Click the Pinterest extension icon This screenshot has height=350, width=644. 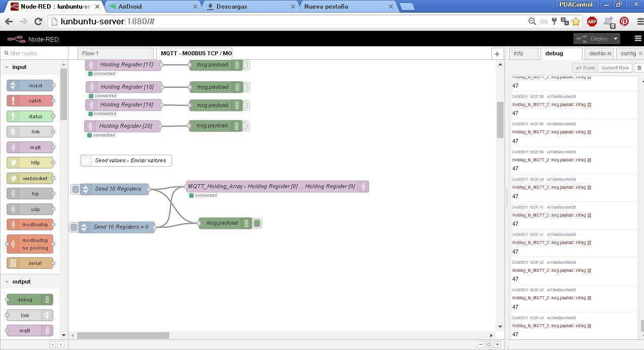pyautogui.click(x=624, y=21)
